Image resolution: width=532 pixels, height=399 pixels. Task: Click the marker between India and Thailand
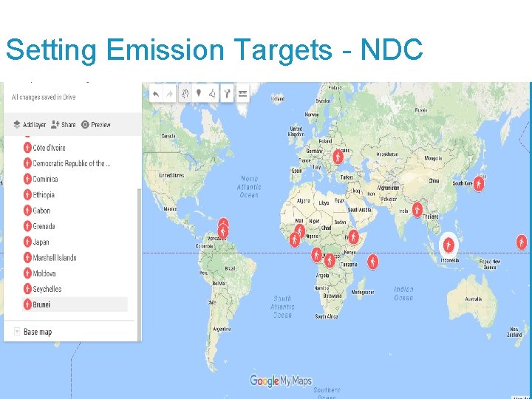tap(417, 209)
